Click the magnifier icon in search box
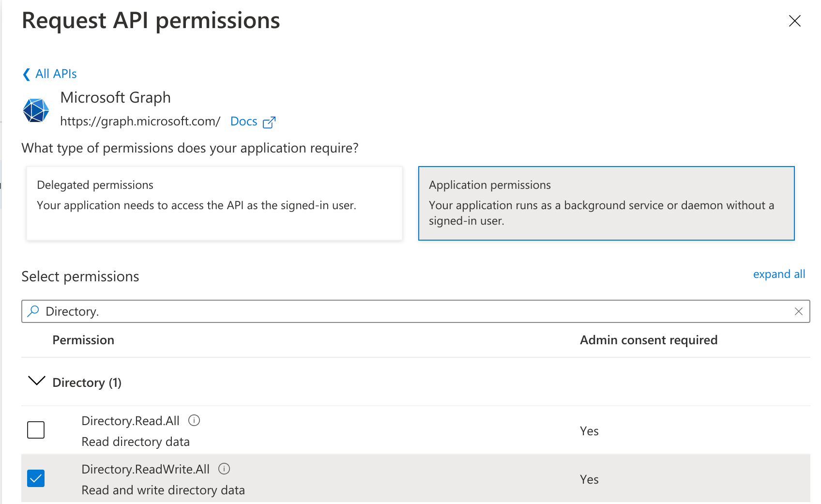 [x=33, y=311]
